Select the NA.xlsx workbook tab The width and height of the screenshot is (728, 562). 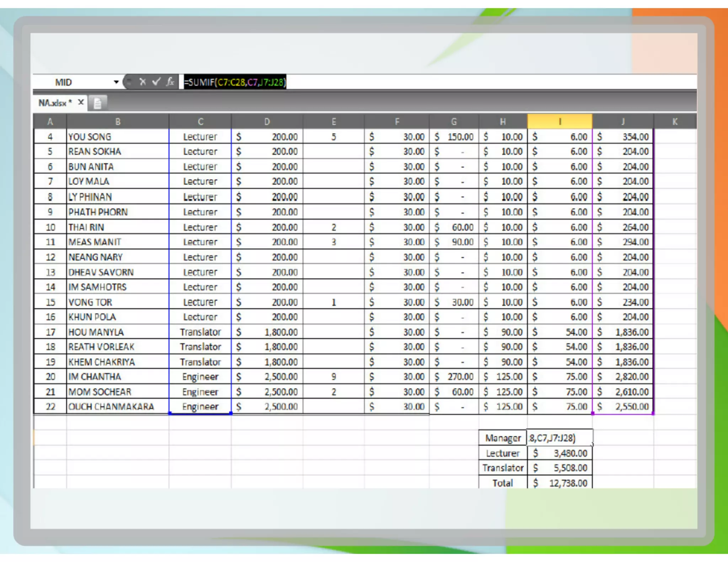[x=55, y=103]
